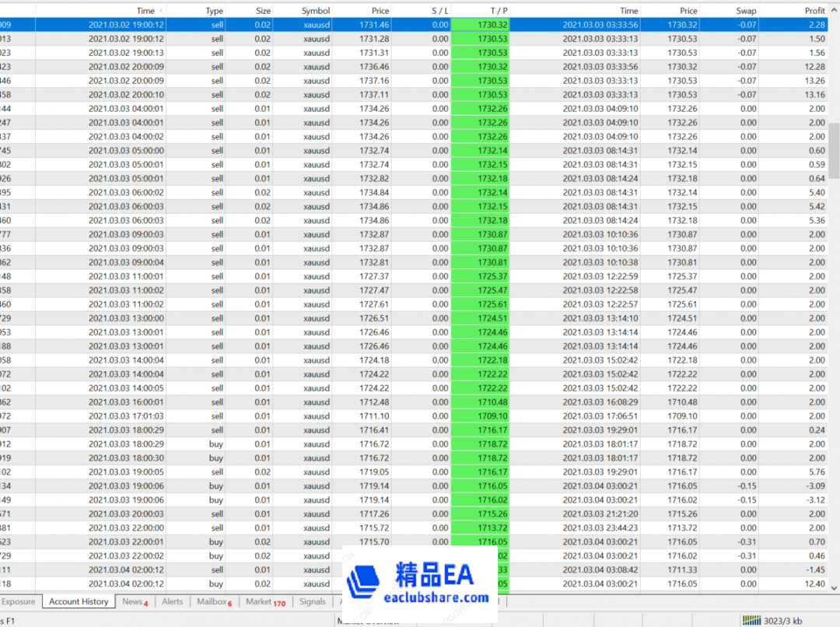Sort by the Type column header

[212, 10]
